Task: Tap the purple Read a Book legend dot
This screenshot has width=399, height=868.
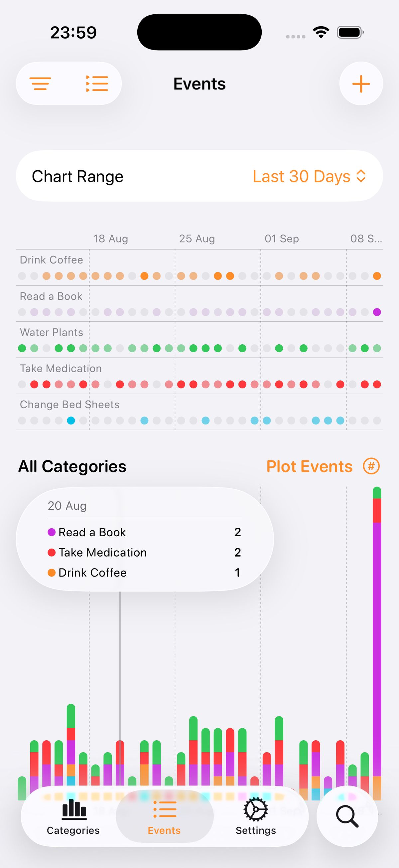Action: pyautogui.click(x=52, y=532)
